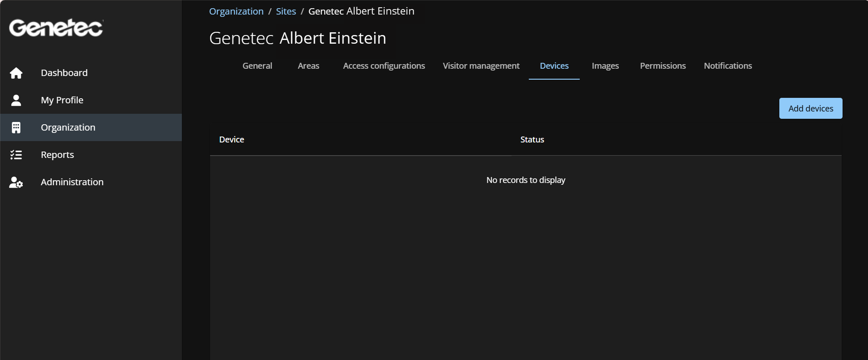
Task: Click the Reports checklist icon
Action: pos(16,155)
